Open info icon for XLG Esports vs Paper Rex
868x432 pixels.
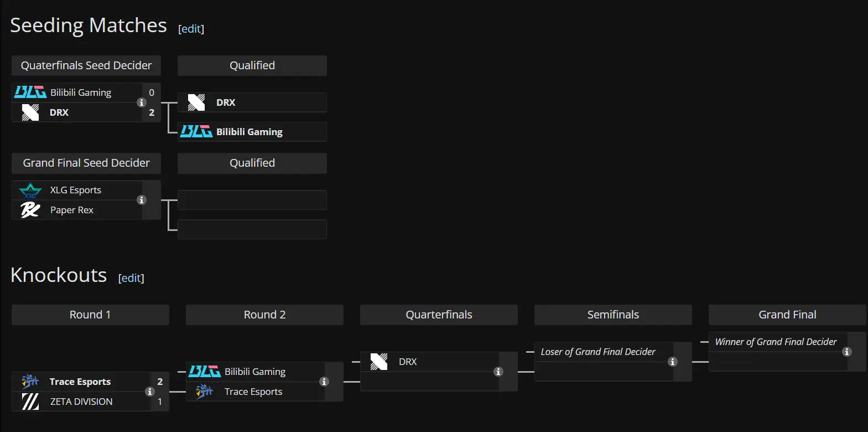pos(142,200)
